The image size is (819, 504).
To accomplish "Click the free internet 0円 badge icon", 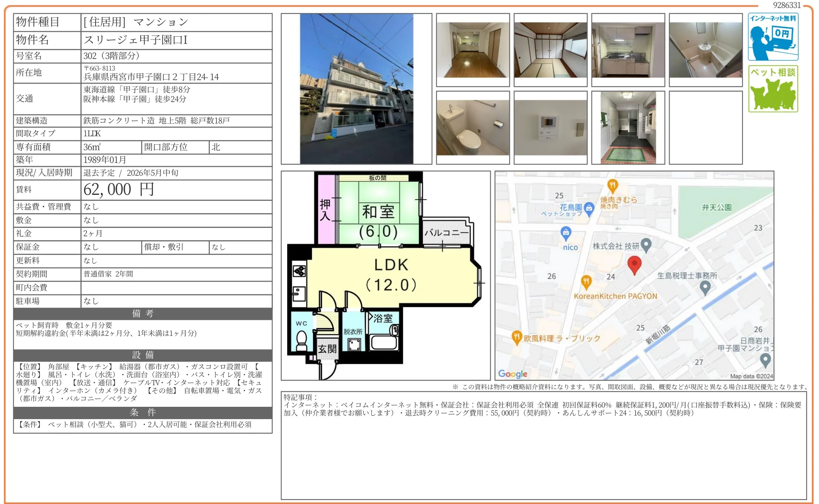I will coord(772,37).
